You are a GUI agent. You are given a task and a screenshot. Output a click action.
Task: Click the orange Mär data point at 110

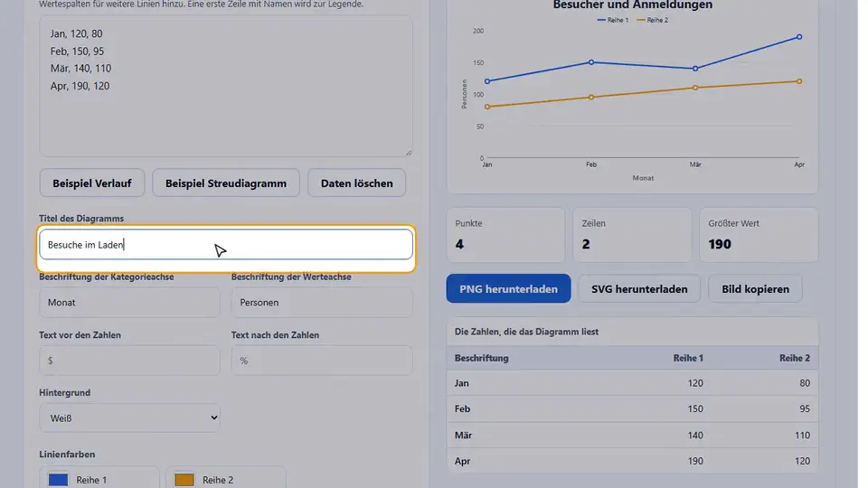(x=695, y=88)
